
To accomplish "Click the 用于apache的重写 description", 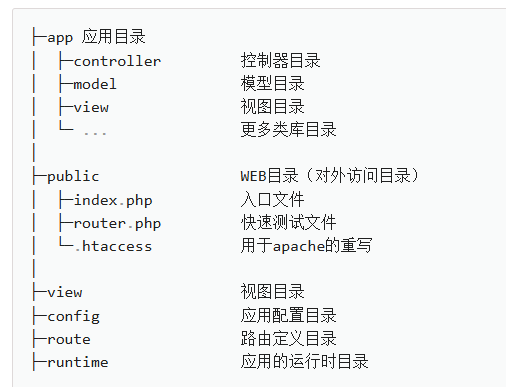I will 306,246.
